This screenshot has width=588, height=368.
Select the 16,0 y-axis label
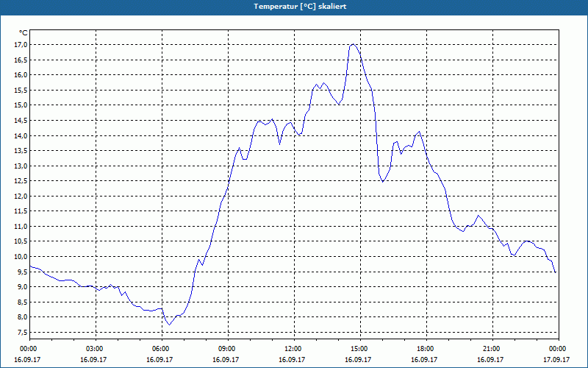coord(21,75)
